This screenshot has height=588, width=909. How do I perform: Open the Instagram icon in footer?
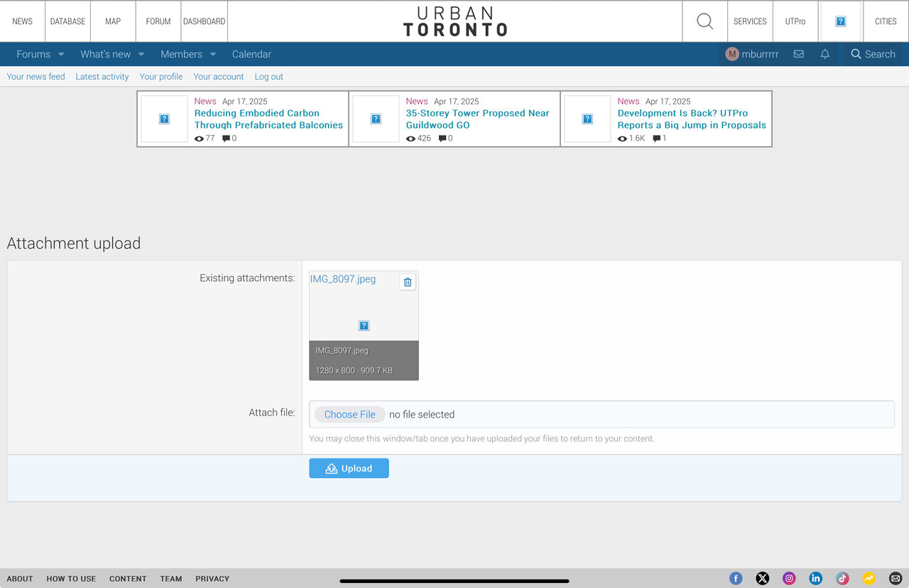coord(789,578)
